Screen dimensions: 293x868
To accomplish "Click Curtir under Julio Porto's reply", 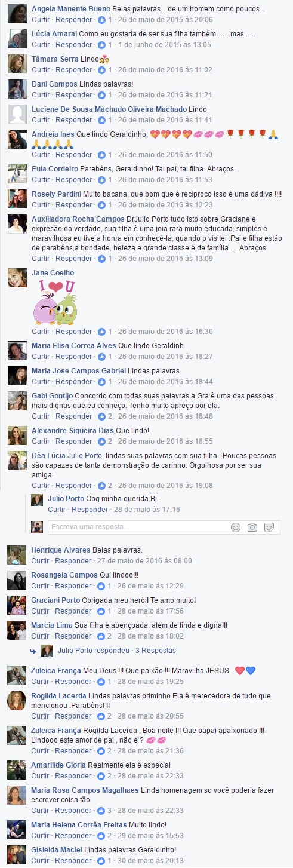I will [57, 510].
